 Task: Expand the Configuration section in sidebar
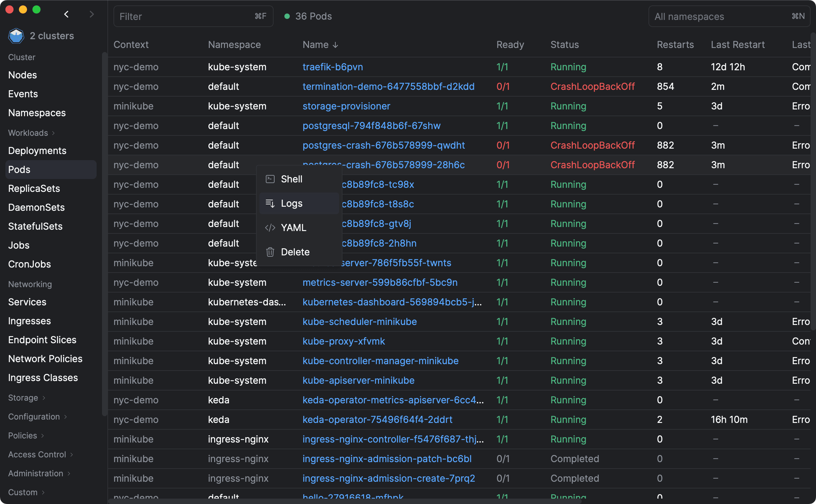(35, 416)
